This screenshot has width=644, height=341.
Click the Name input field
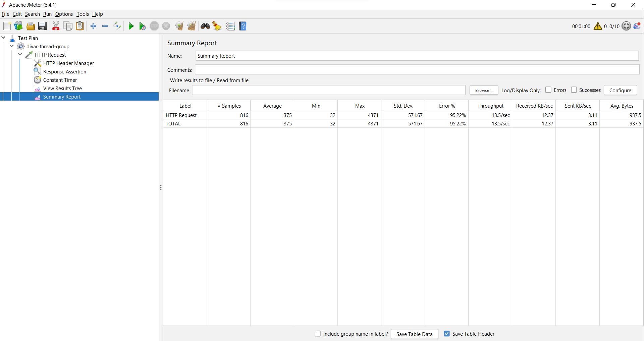point(417,56)
